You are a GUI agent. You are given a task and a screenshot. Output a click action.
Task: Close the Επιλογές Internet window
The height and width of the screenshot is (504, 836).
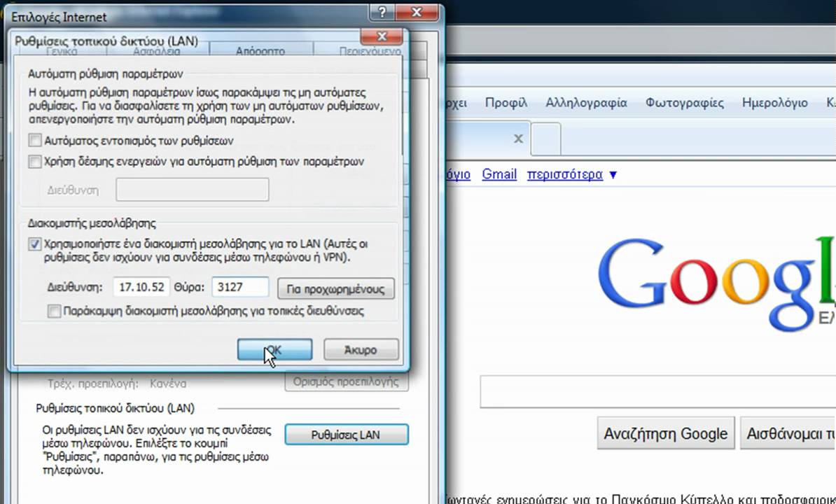pos(417,12)
